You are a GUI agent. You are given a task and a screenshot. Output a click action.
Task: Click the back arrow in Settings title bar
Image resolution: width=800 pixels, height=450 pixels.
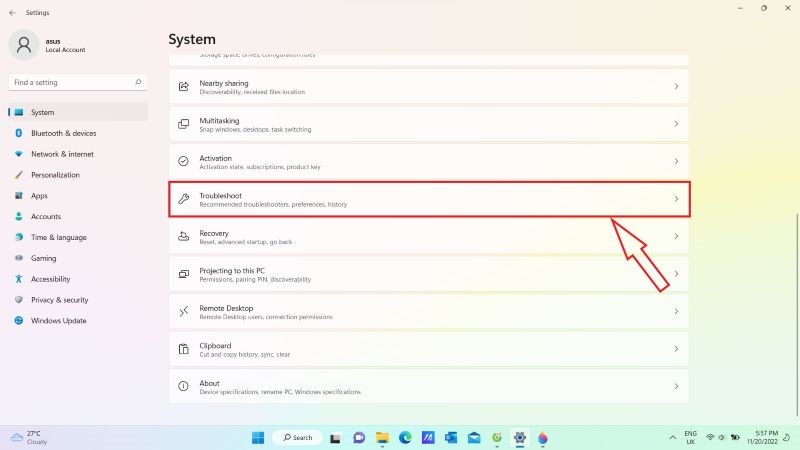13,13
